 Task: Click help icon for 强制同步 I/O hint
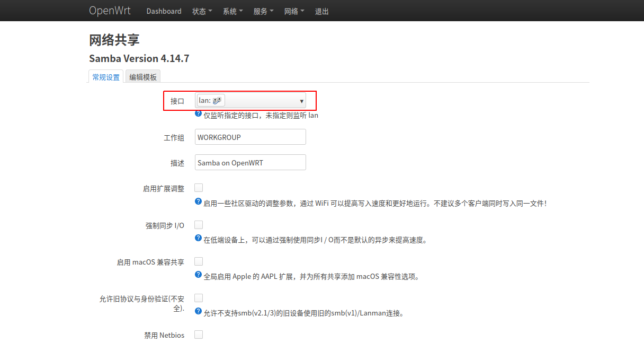(199, 239)
